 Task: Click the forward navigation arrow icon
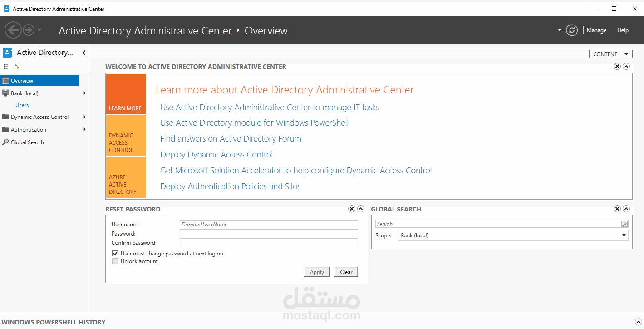[29, 30]
